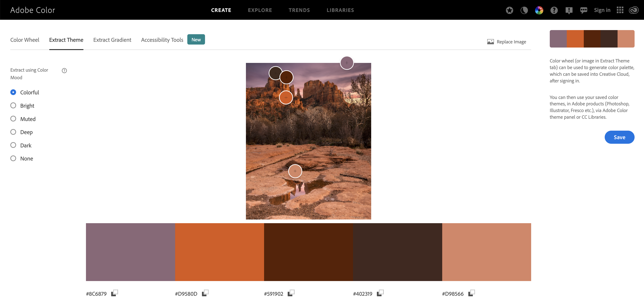Open the color wheel icon in header
This screenshot has width=644, height=304.
pyautogui.click(x=539, y=10)
